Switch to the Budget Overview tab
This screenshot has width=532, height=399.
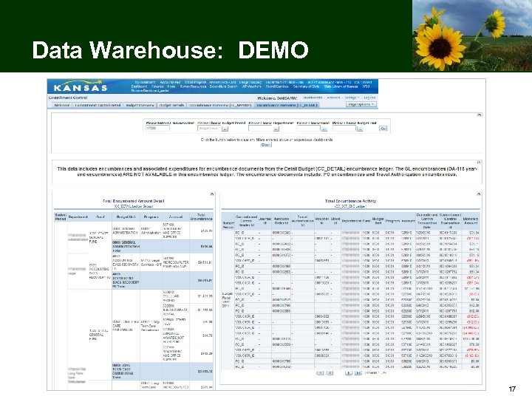pos(140,106)
